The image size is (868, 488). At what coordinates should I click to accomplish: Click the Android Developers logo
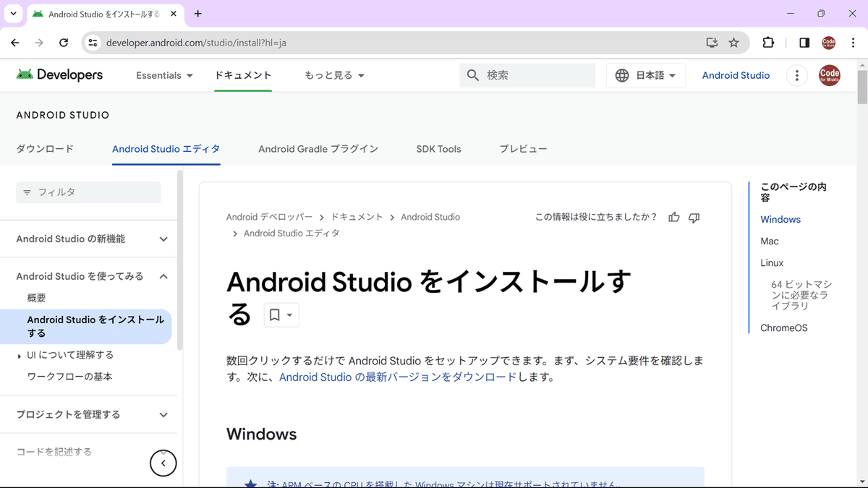coord(59,75)
